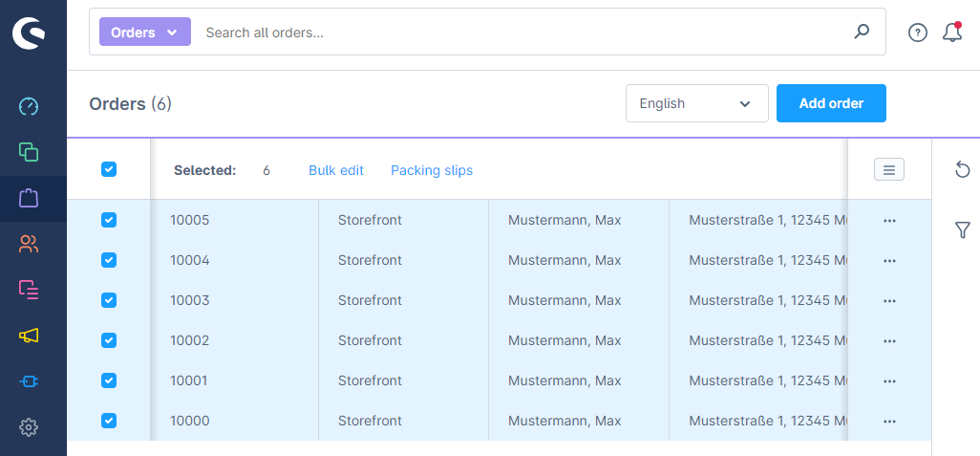Image resolution: width=980 pixels, height=456 pixels.
Task: Click Storefront in order 10000 row
Action: (x=370, y=421)
